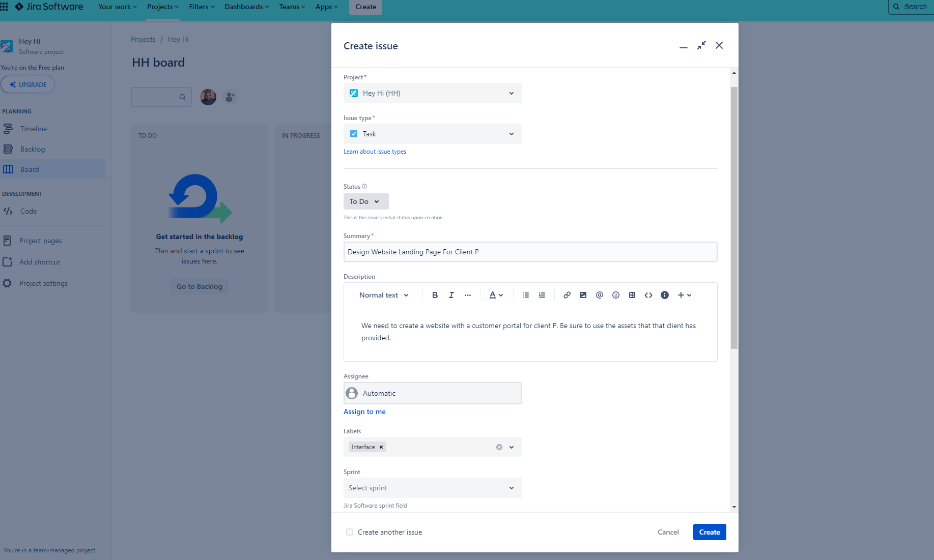Open the Projects menu
934x560 pixels.
point(163,7)
